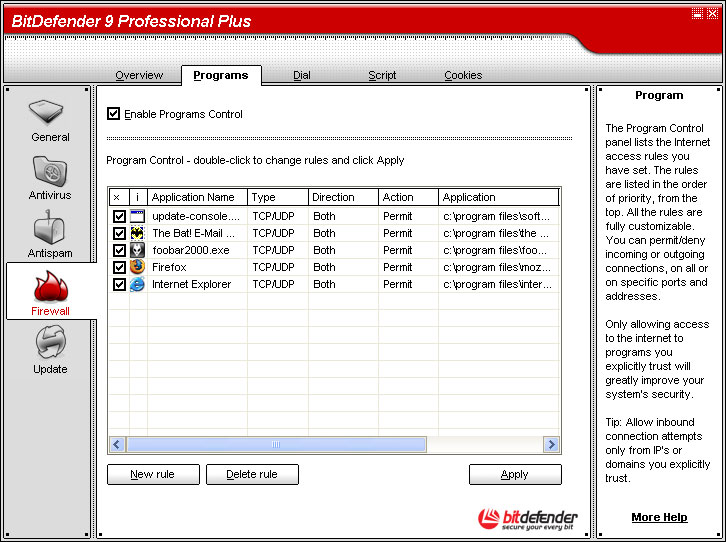Minimize the BitDefender window
Image resolution: width=726 pixels, height=542 pixels.
point(697,13)
